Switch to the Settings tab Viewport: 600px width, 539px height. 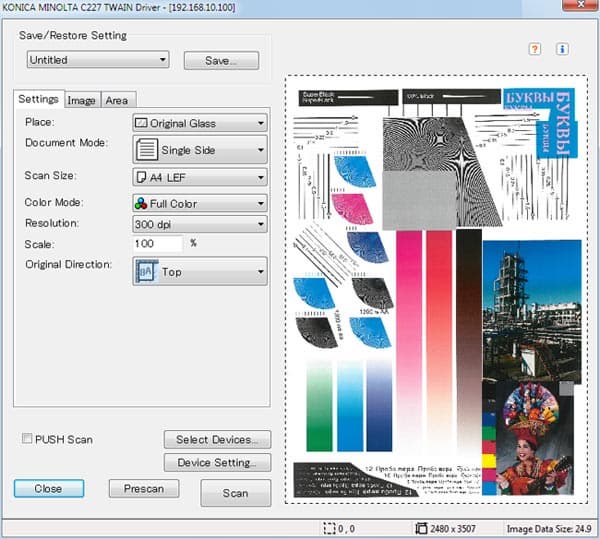(39, 99)
